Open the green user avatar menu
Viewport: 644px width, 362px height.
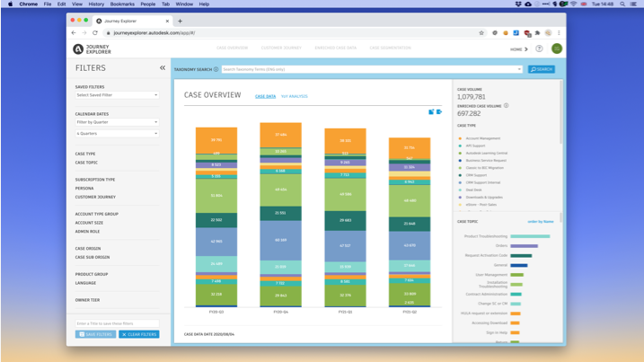pyautogui.click(x=557, y=49)
